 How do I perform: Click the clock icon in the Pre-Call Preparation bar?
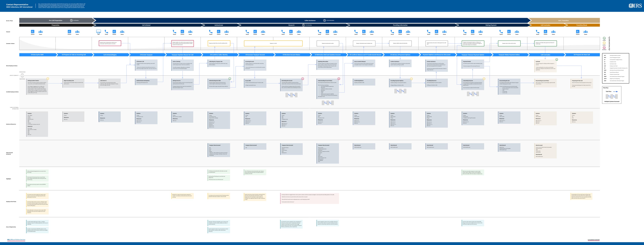click(x=71, y=20)
